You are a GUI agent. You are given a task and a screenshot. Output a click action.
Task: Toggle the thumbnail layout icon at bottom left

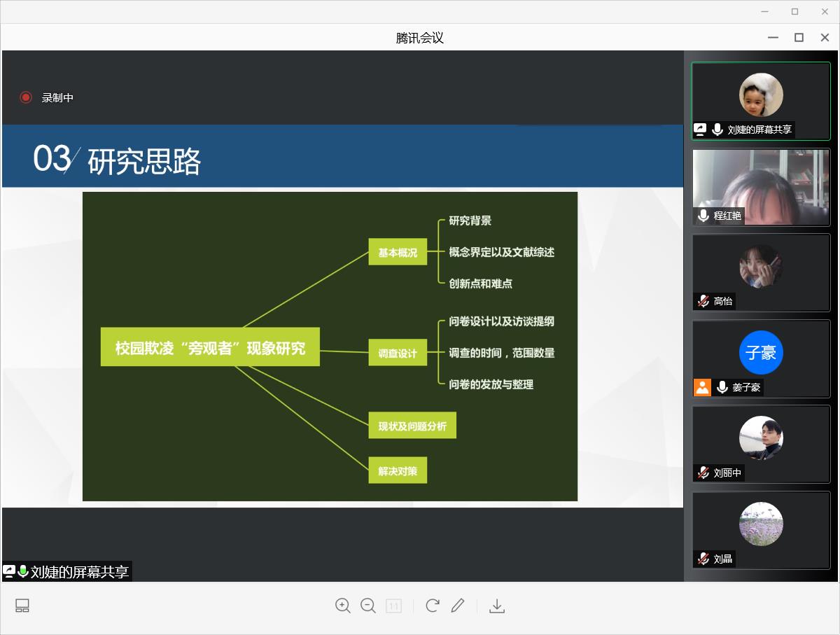tap(22, 606)
